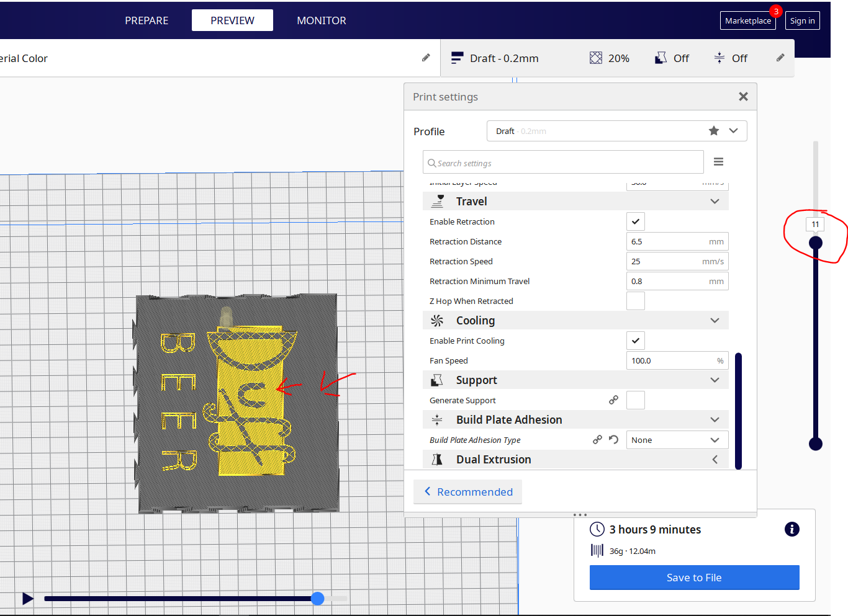The height and width of the screenshot is (616, 848).
Task: Click the lower layer slider handle
Action: pyautogui.click(x=816, y=444)
